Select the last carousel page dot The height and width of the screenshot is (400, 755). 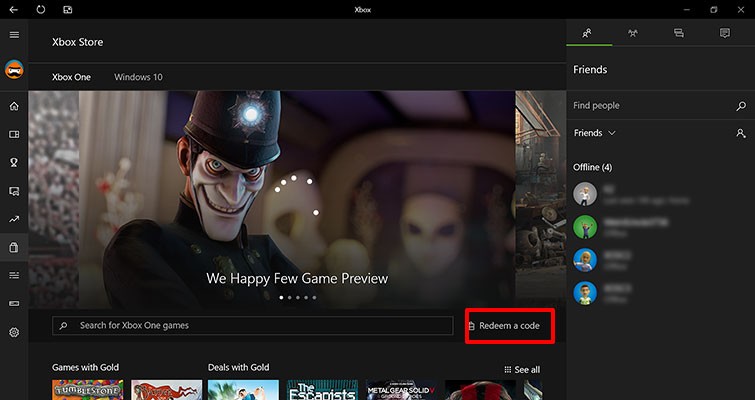click(314, 297)
